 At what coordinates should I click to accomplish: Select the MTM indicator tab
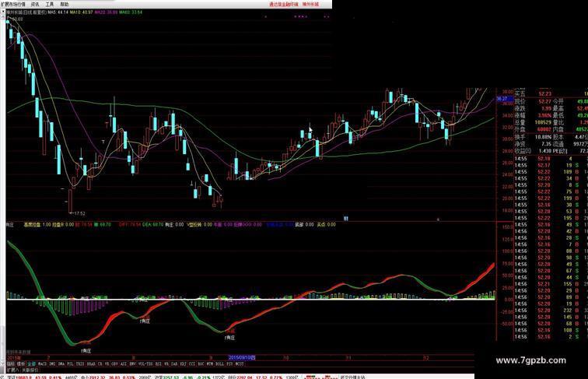210,364
